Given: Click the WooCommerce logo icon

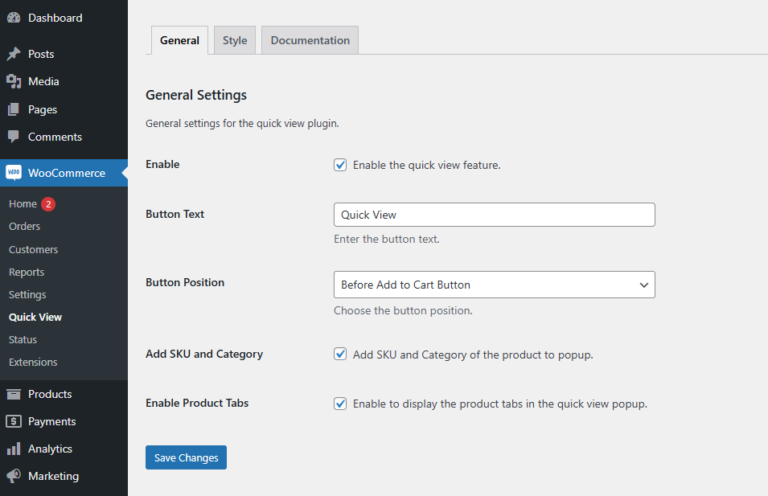Looking at the screenshot, I should pyautogui.click(x=14, y=172).
